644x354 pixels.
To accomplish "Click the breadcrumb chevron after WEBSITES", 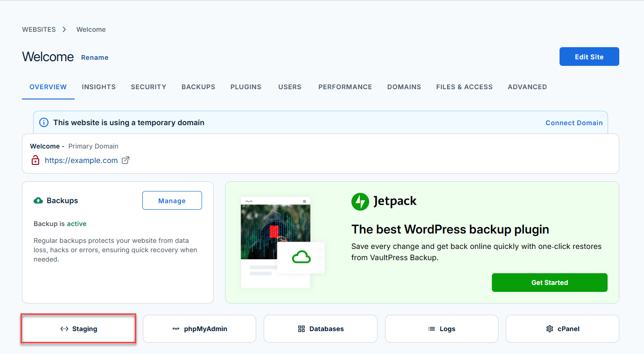I will point(64,29).
